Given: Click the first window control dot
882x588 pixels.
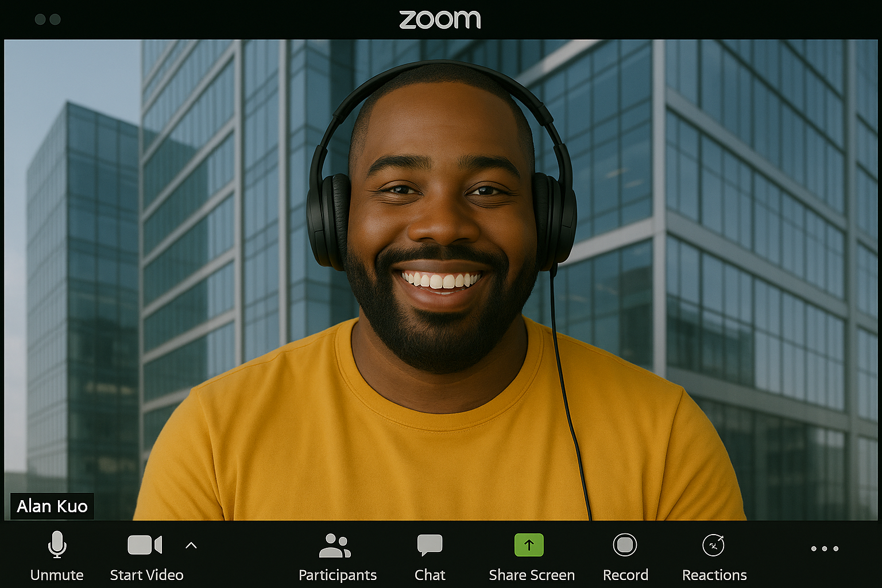Looking at the screenshot, I should (40, 20).
